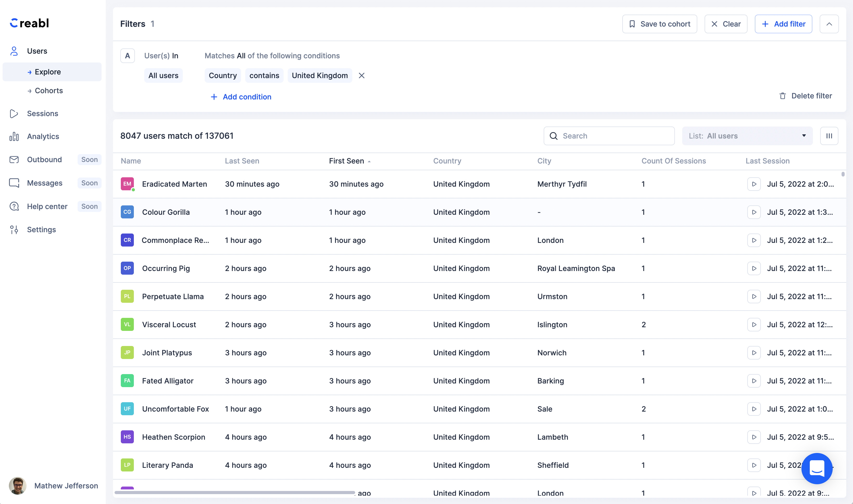Click the horizontal table scrollbar
The image size is (853, 504).
[234, 492]
